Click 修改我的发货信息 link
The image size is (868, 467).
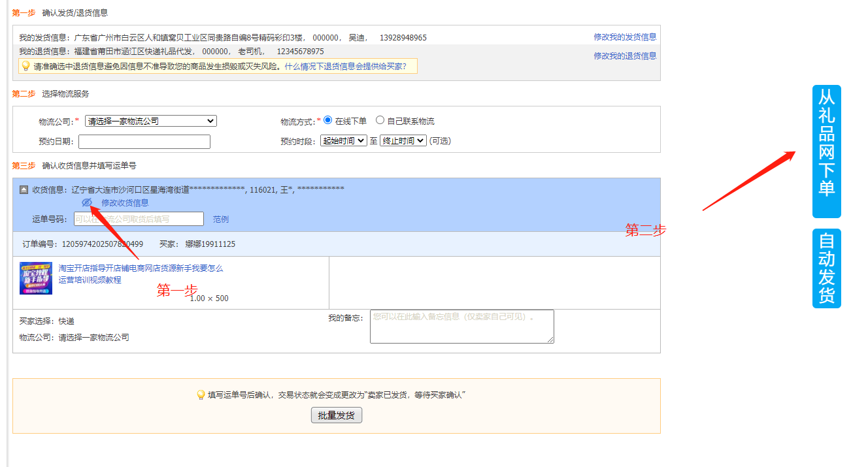[x=626, y=37]
